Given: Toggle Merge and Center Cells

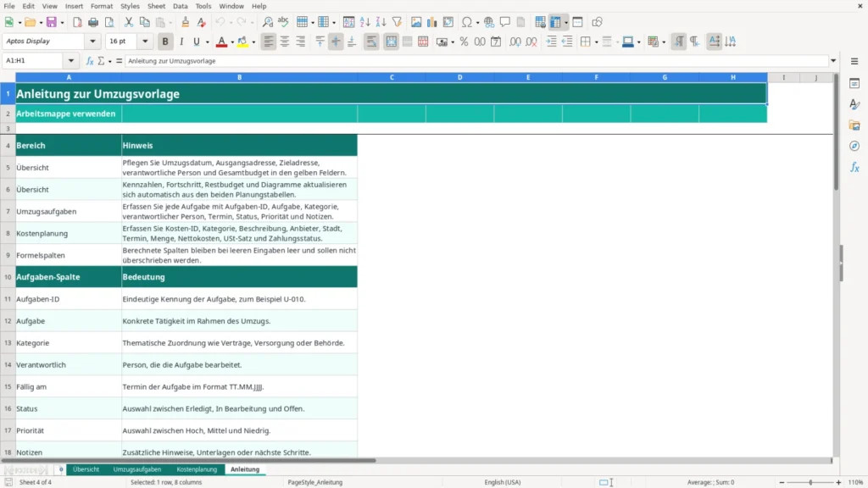Looking at the screenshot, I should tap(392, 42).
